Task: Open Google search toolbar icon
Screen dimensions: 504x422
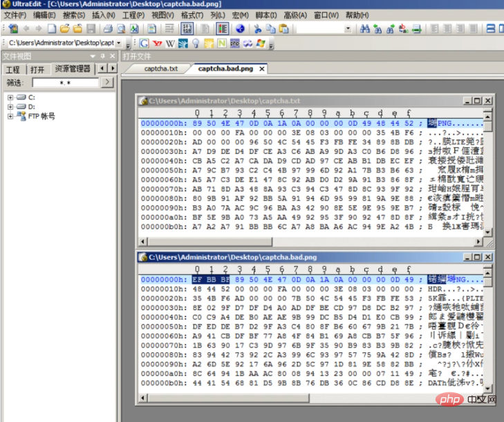Action: pyautogui.click(x=144, y=43)
